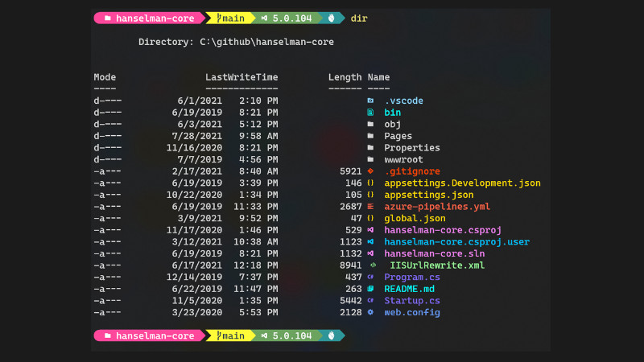644x362 pixels.
Task: Select the .vscode folder name
Action: coord(404,101)
